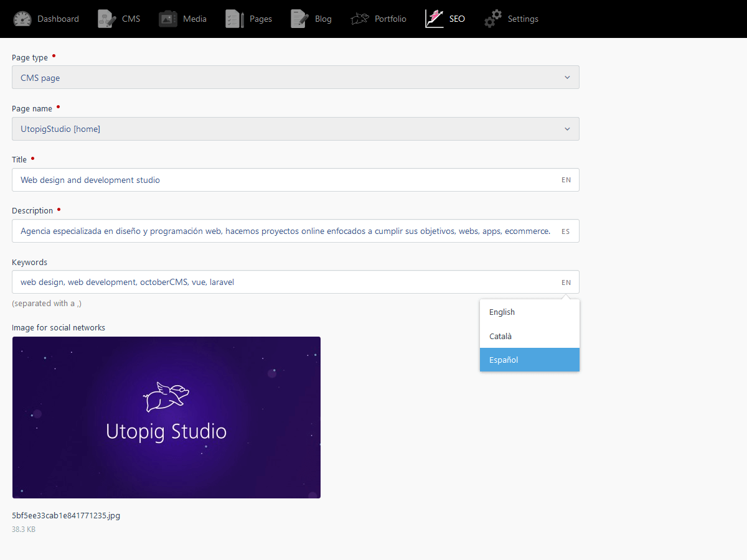
Task: Click the Pages checklist icon
Action: (x=235, y=19)
